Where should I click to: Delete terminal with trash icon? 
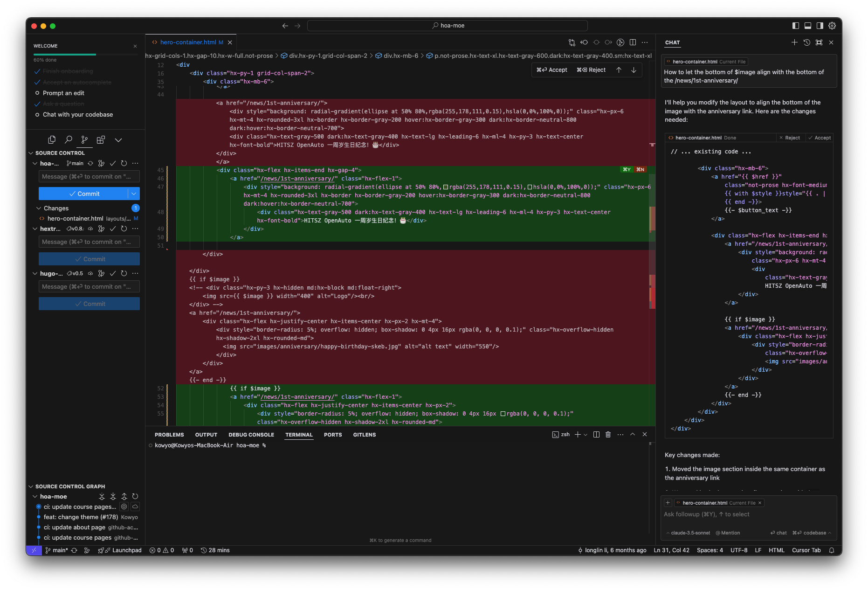coord(608,434)
